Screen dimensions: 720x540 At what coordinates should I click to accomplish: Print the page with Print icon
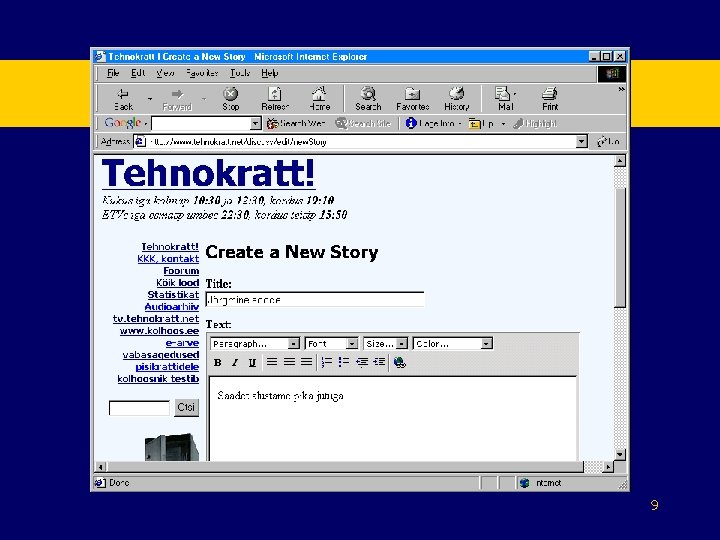[550, 99]
